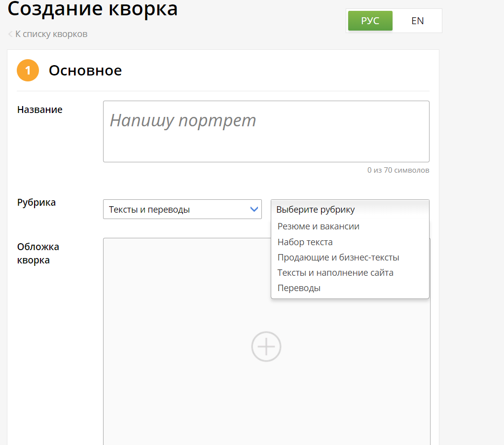Image resolution: width=504 pixels, height=445 pixels.
Task: Click the orange step 1 circle indicator
Action: tap(28, 70)
